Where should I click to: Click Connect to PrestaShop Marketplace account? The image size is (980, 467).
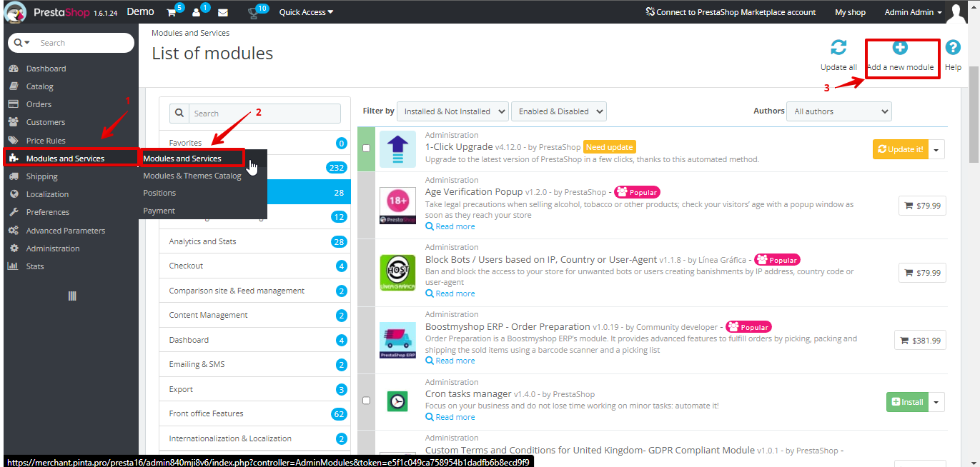[730, 12]
